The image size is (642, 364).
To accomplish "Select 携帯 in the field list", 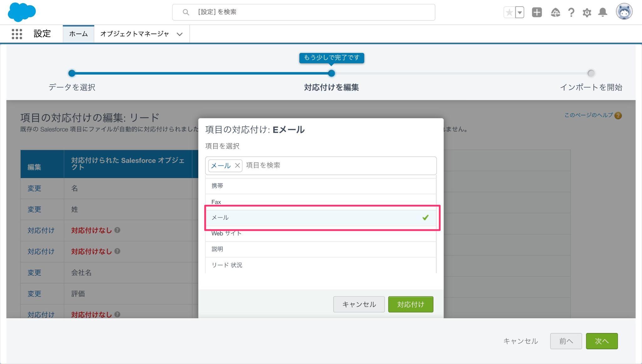I will pos(321,186).
